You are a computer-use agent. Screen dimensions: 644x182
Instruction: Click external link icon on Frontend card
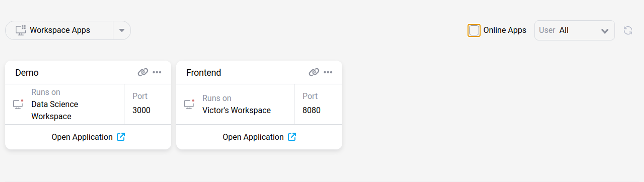(x=292, y=137)
